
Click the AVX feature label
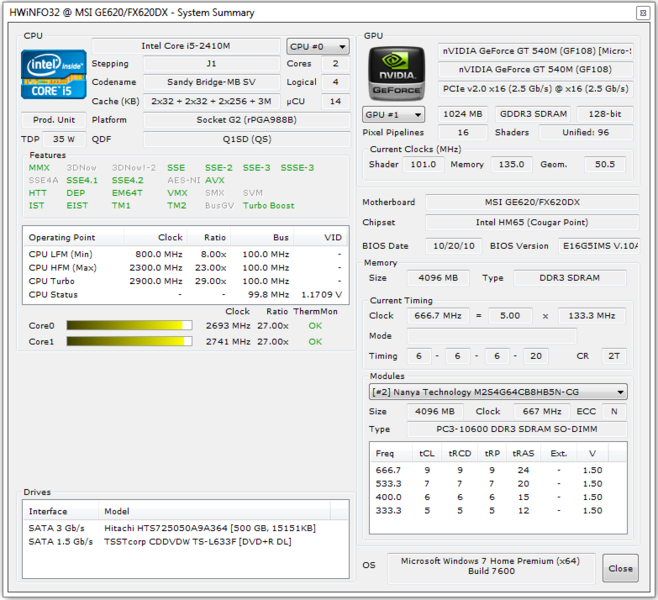(x=215, y=180)
